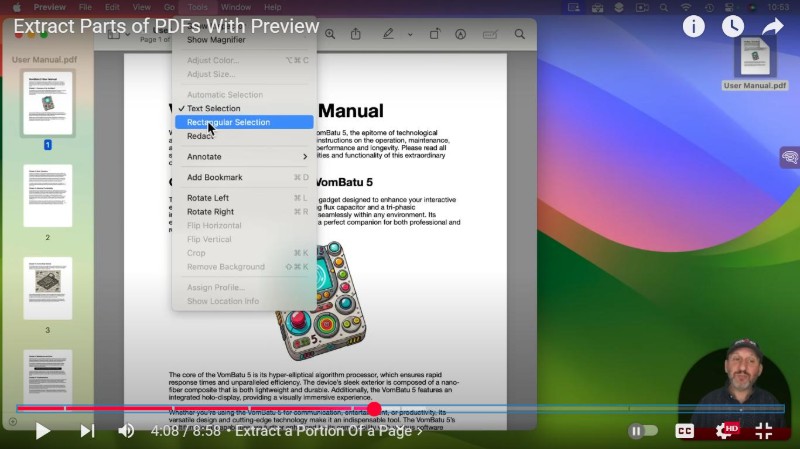Screen dimensions: 800x449
Task: Skip to the next video
Action: [x=87, y=431]
